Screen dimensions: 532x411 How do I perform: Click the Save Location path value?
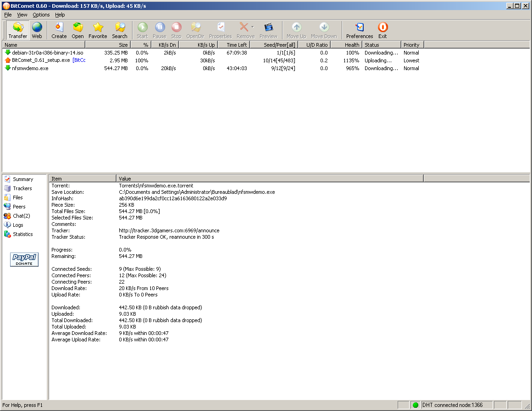[x=197, y=192]
